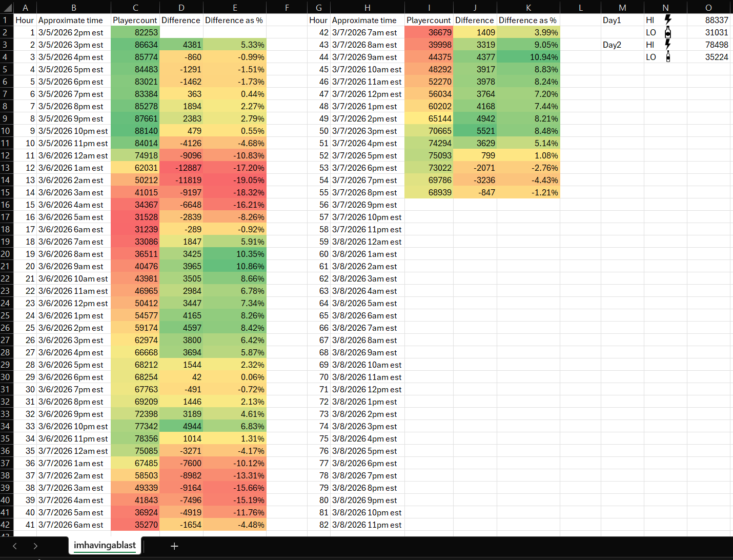Select the percentage cell 0.06%
Screen dimensions: 733x560
[x=235, y=377]
